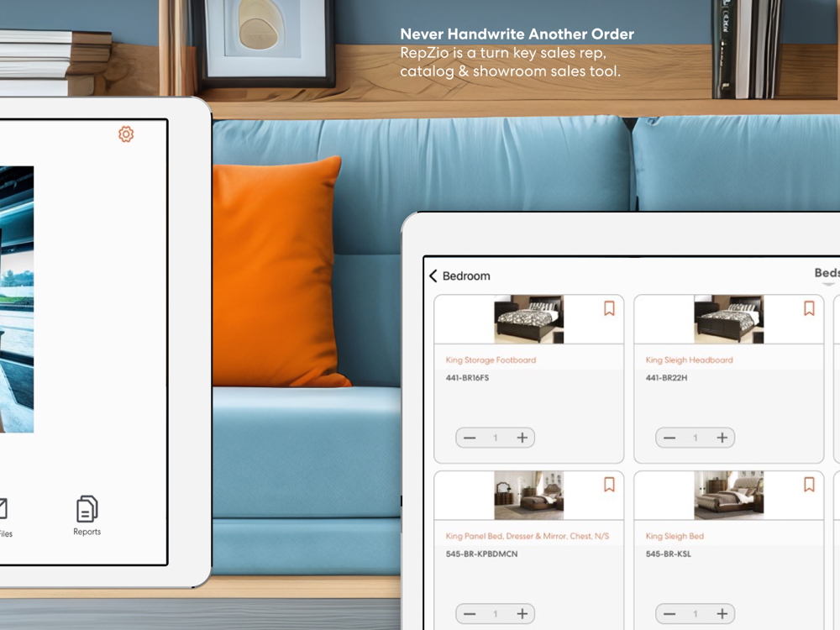Image resolution: width=840 pixels, height=630 pixels.
Task: Open King Storage Footboard product photo
Action: click(528, 319)
